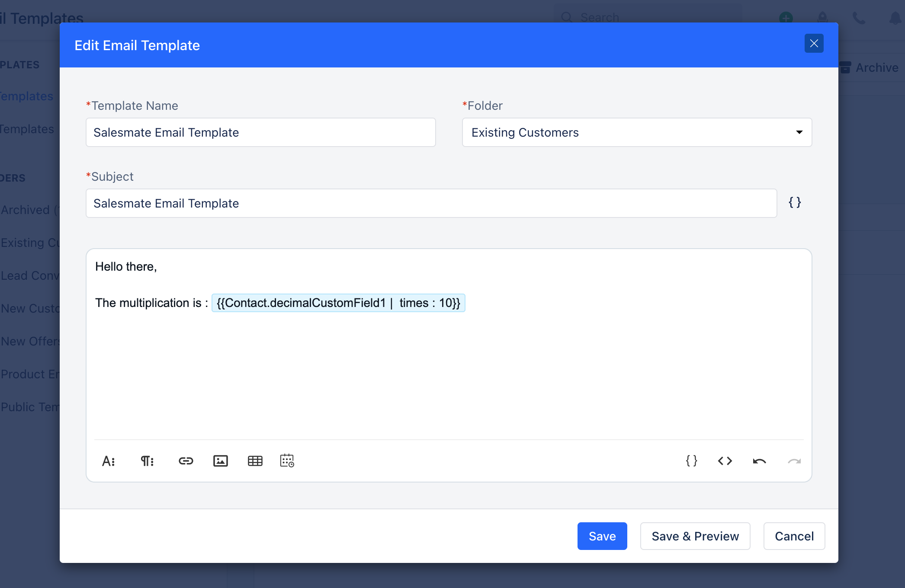Close the Edit Email Template dialog

(814, 43)
